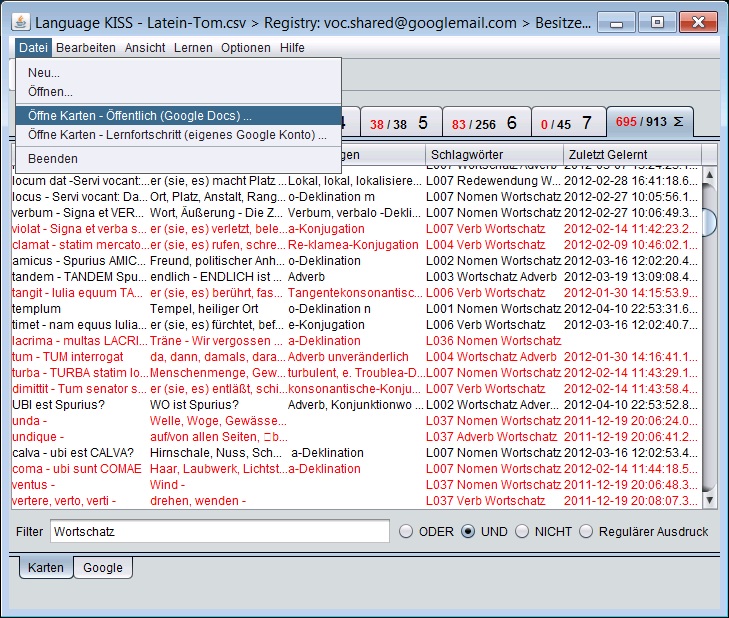Choose Öffne Karten - Lernfortschritt menu entry

179,135
